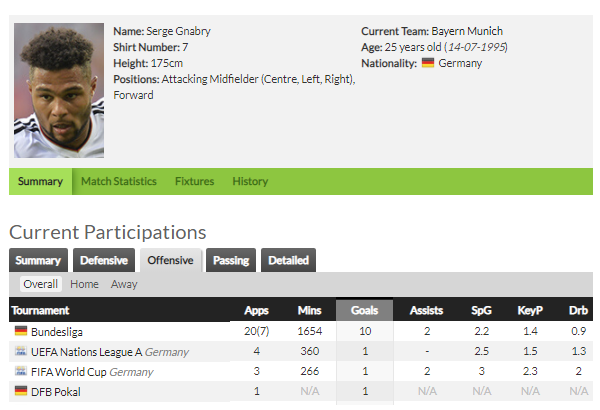Switch to the Match Statistics tab
600x410 pixels.
click(119, 181)
